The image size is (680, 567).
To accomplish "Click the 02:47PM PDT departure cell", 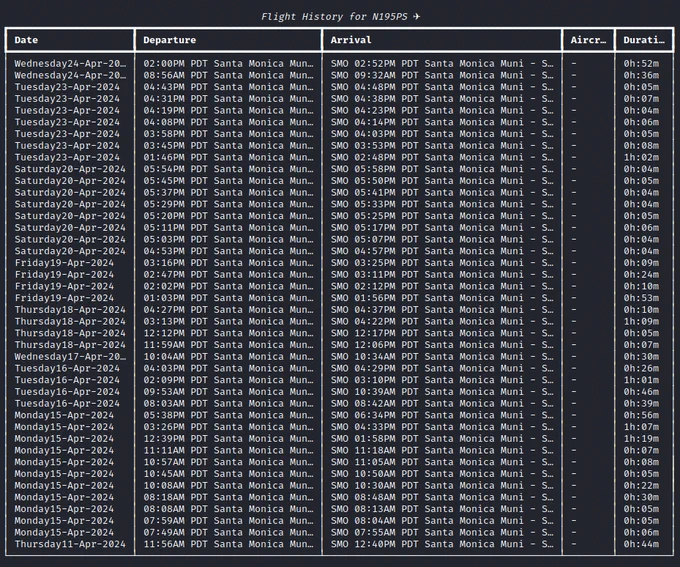I will [x=228, y=274].
